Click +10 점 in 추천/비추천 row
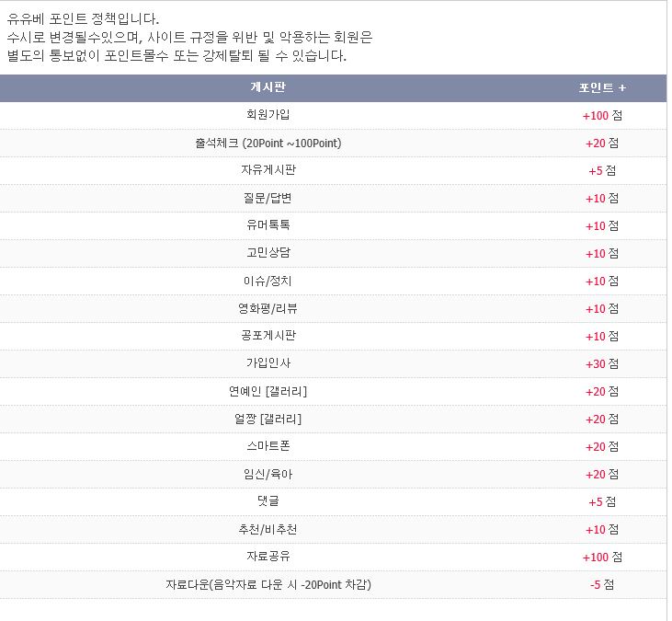Image resolution: width=672 pixels, height=621 pixels. pyautogui.click(x=602, y=530)
